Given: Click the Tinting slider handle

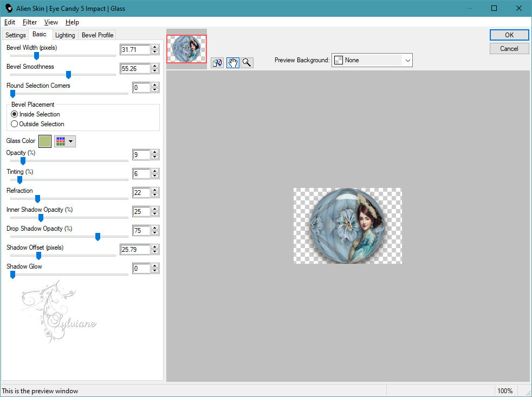Looking at the screenshot, I should pos(20,180).
